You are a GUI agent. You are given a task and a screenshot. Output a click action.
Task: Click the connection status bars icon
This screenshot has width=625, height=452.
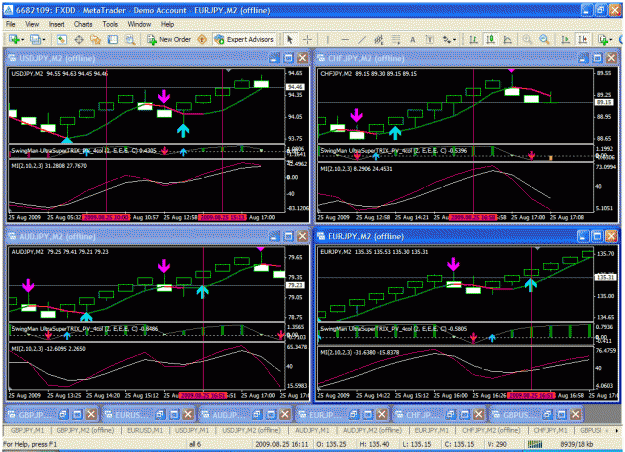point(535,444)
